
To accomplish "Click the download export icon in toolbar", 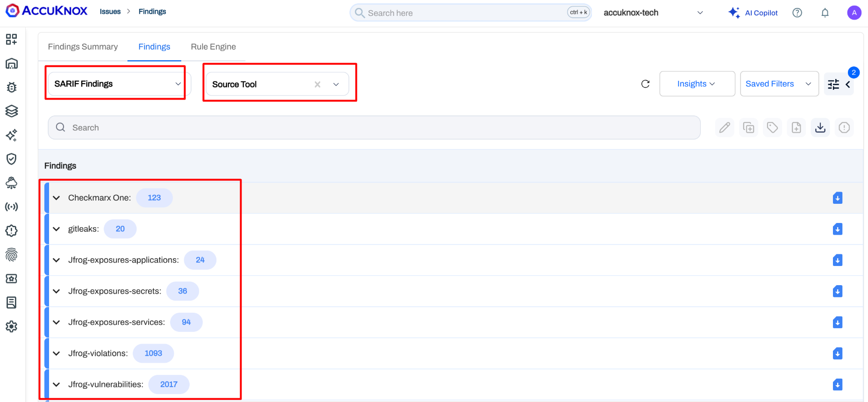I will (x=820, y=128).
